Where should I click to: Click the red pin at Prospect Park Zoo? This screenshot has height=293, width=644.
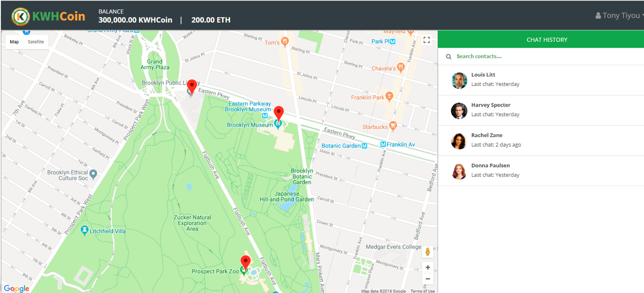click(x=245, y=262)
